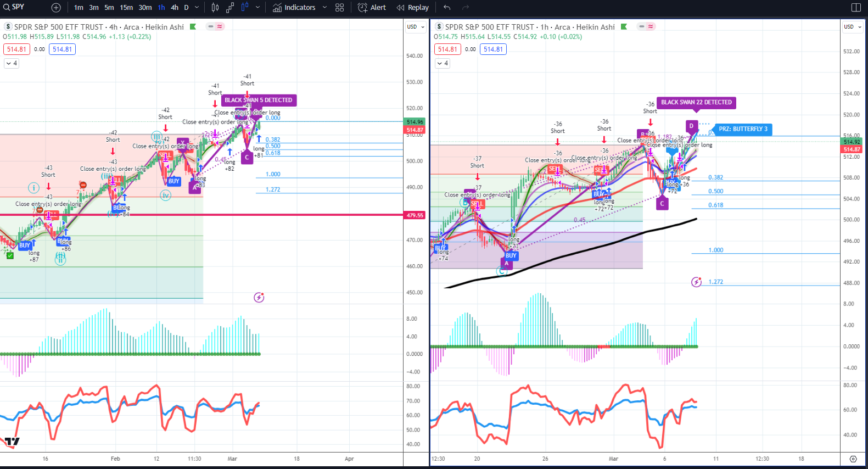Select the harmonic point A marker on the 1h chart
The image size is (868, 469).
point(507,264)
